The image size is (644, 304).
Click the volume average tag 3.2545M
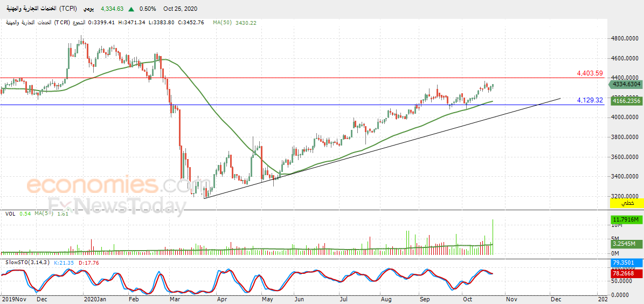click(x=625, y=244)
